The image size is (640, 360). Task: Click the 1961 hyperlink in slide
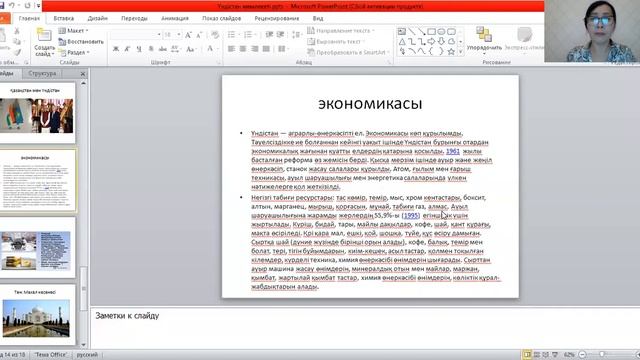(x=453, y=151)
